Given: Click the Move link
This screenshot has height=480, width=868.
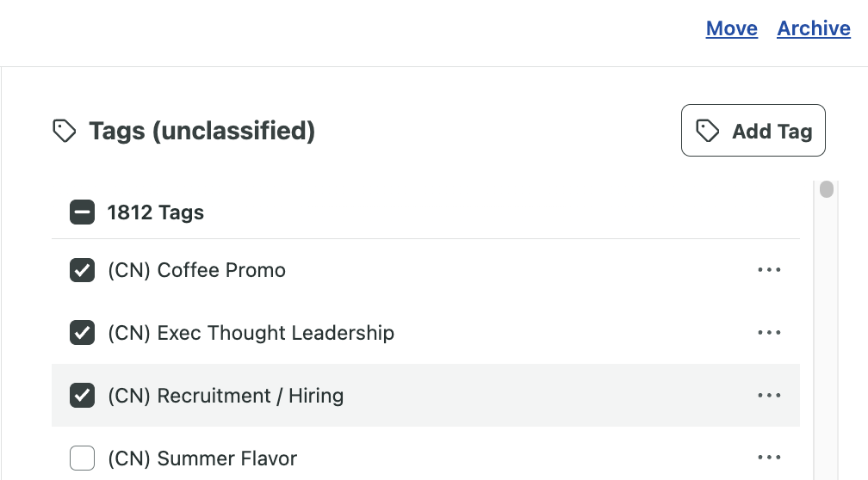Looking at the screenshot, I should click(x=731, y=28).
